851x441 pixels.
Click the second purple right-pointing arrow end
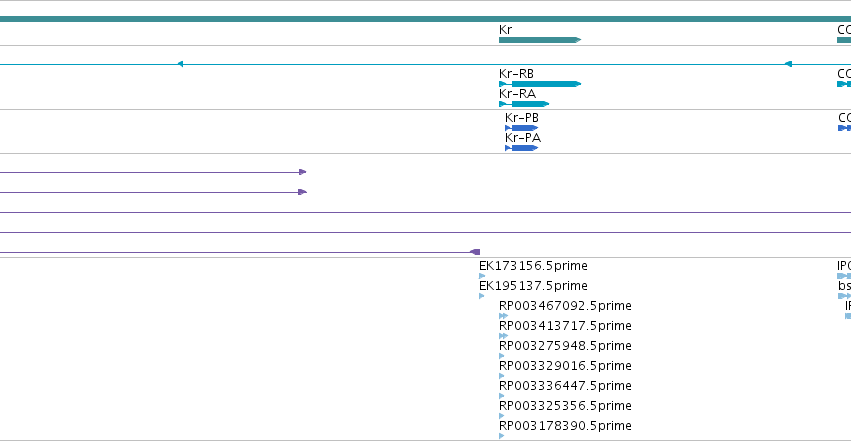303,192
